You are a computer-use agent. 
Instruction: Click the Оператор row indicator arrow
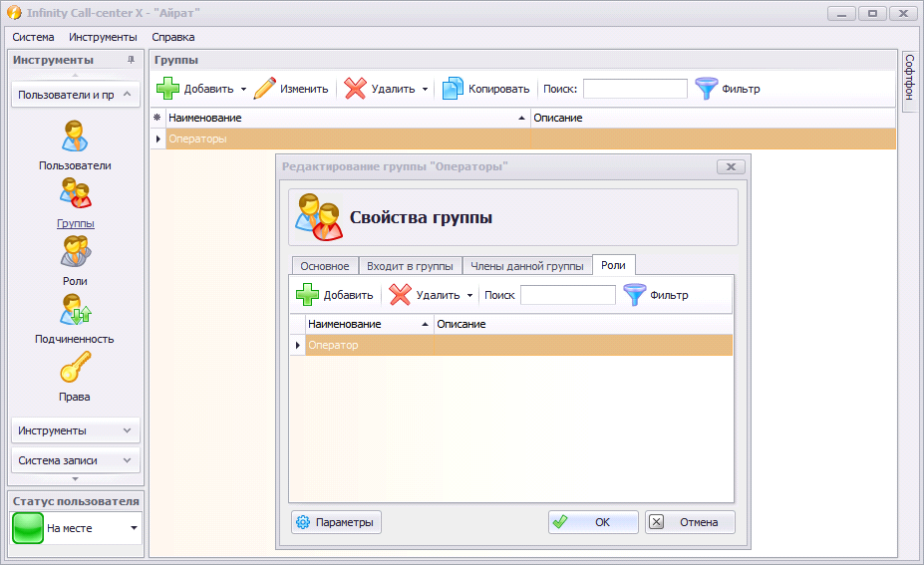(x=298, y=345)
